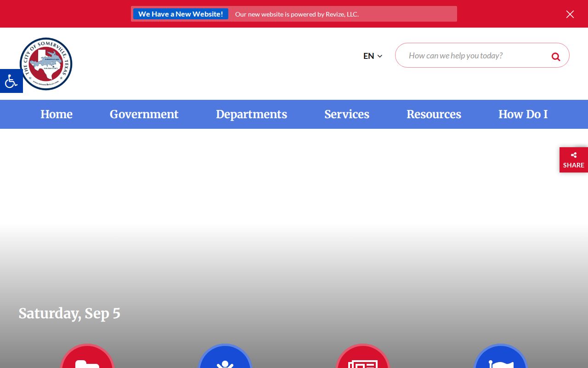Click the blue flag circle icon
Viewport: 588px width, 368px height.
pos(501,356)
